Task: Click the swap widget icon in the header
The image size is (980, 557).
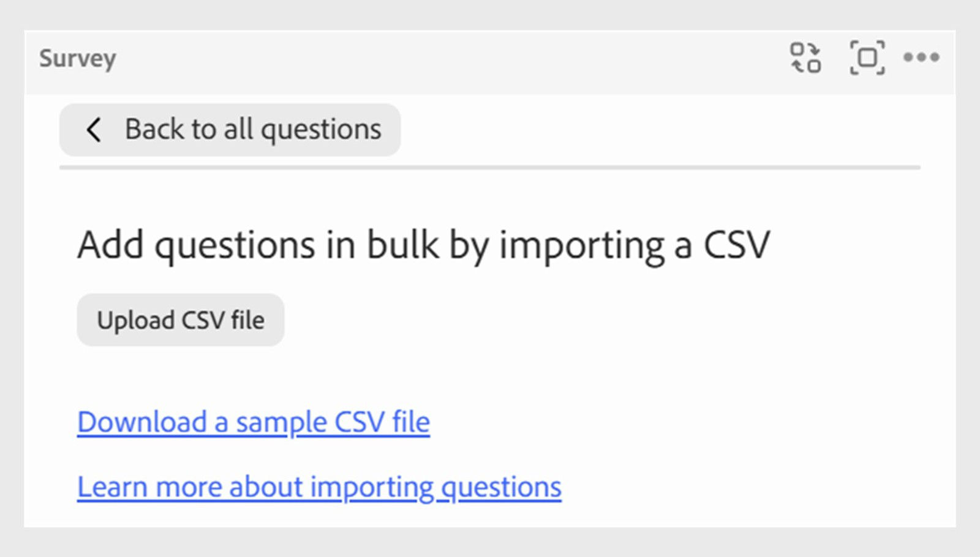Action: tap(804, 58)
